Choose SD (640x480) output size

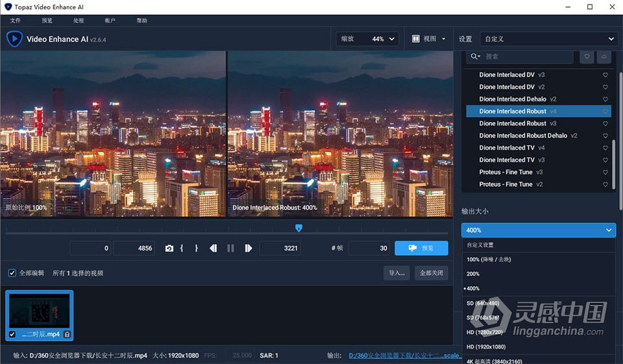click(539, 303)
